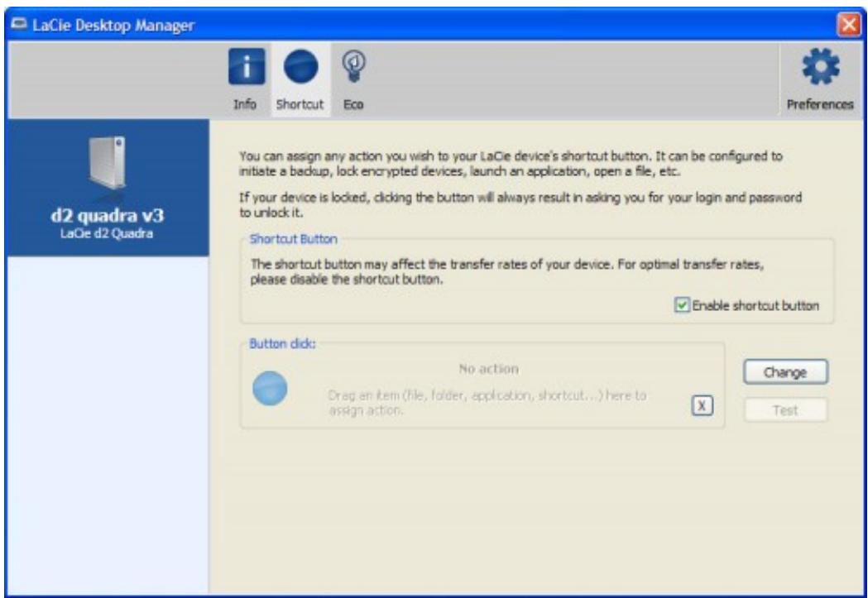868x598 pixels.
Task: Select the d2 quadra v3 device
Action: click(108, 187)
